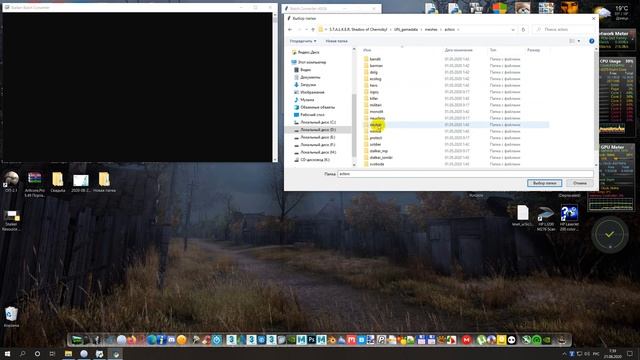640x360 pixels.
Task: Open the weather gadget at top right
Action: tap(613, 13)
